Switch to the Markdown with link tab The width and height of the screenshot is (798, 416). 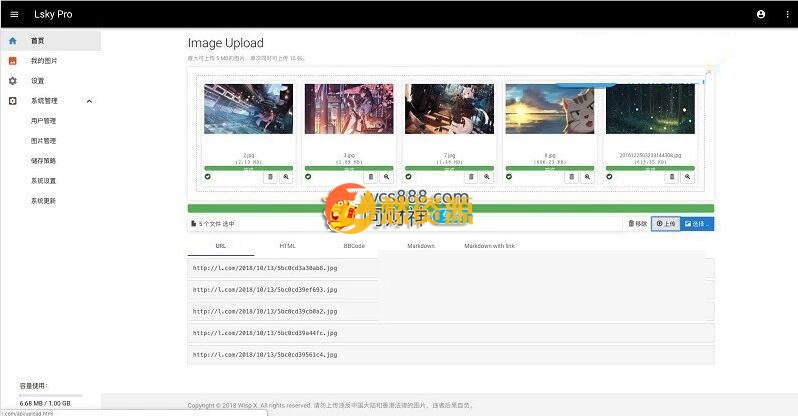[489, 246]
